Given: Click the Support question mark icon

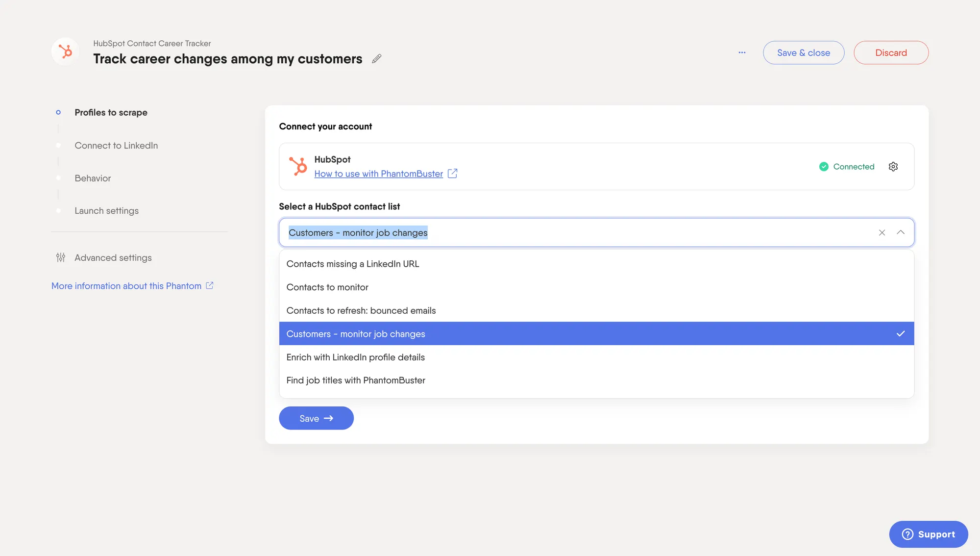Looking at the screenshot, I should point(907,534).
